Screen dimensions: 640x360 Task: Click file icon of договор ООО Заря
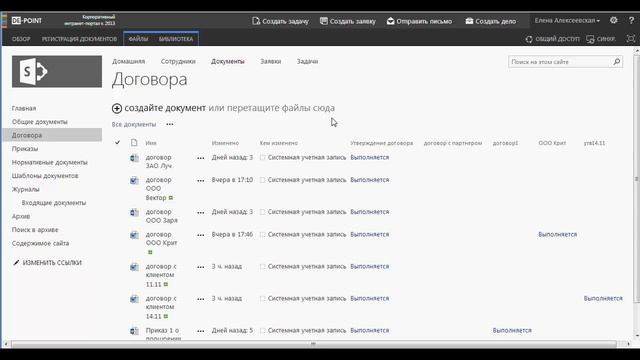134,212
